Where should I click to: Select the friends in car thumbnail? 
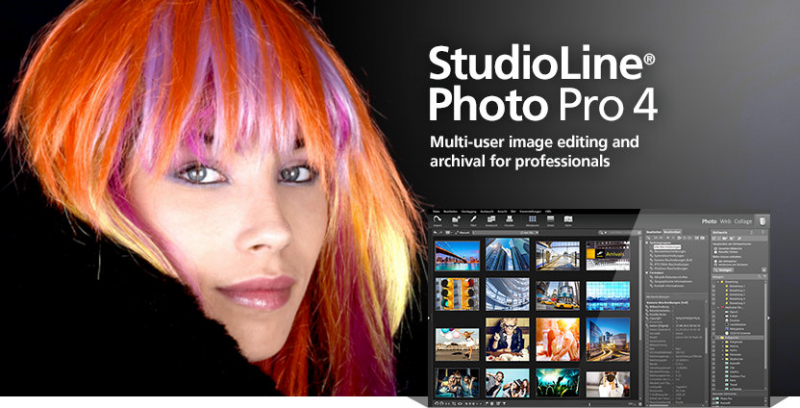click(x=457, y=383)
